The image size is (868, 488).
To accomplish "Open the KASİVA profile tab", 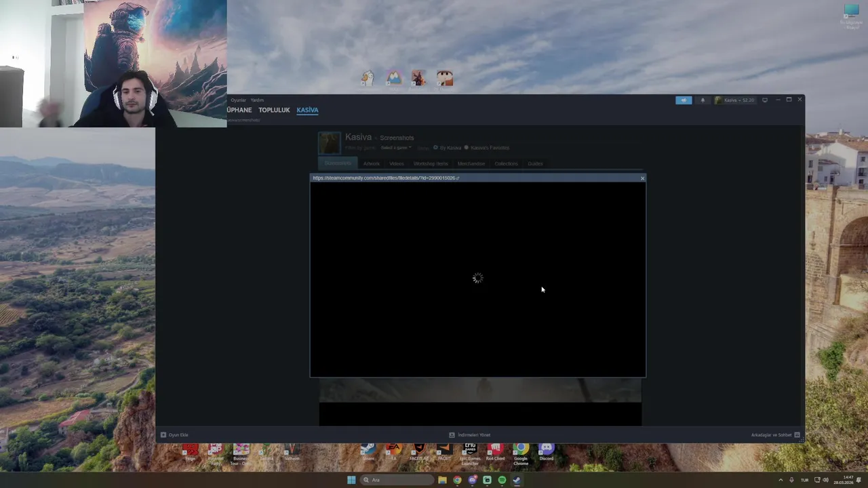I will 307,110.
